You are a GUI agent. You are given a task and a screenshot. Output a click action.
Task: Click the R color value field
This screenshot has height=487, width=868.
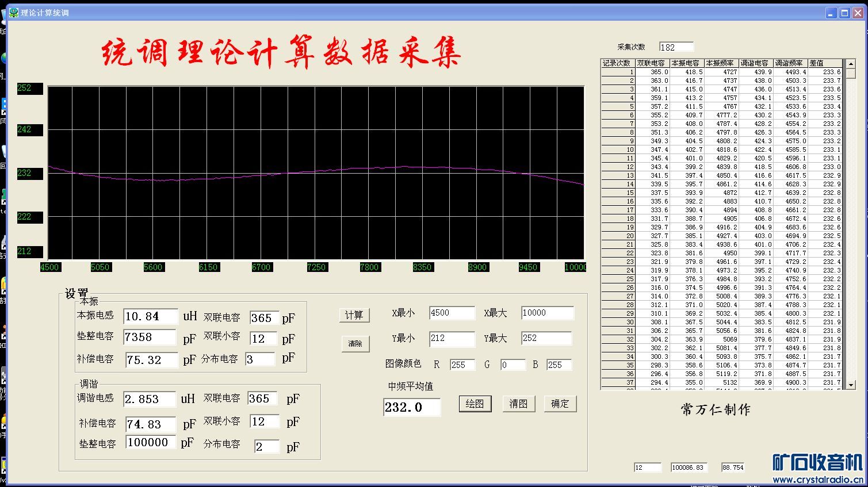coord(462,365)
